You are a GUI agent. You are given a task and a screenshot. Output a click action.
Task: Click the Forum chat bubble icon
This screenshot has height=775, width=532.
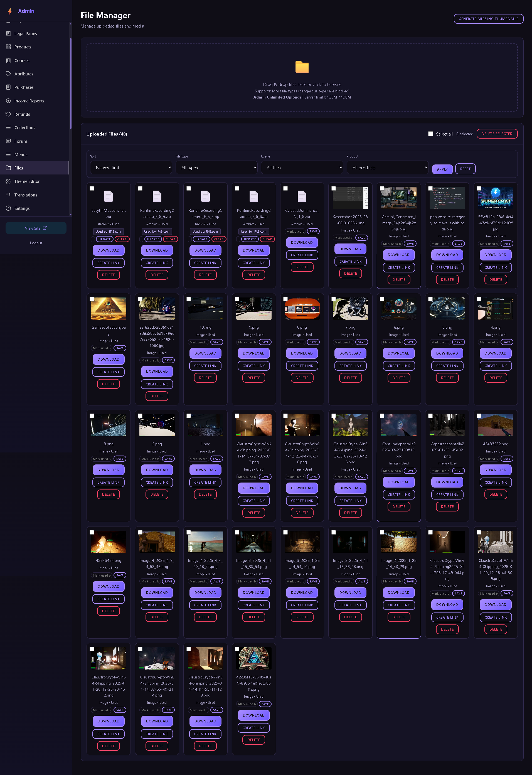click(8, 141)
